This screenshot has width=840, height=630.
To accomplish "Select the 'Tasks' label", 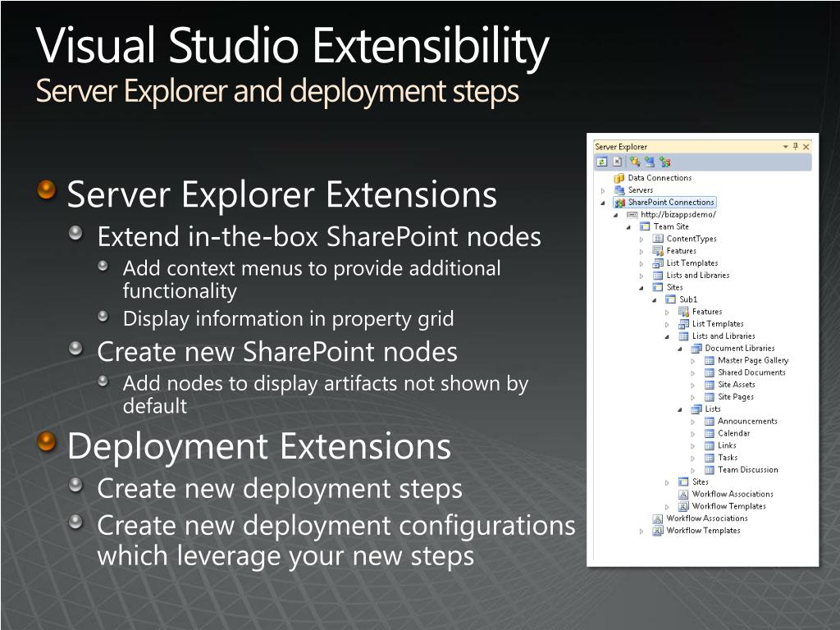I will tap(728, 458).
